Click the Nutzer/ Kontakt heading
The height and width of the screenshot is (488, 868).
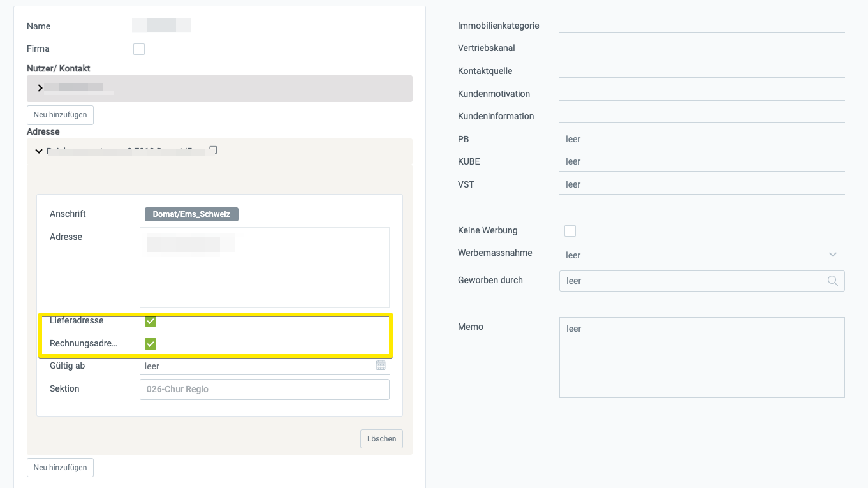point(59,68)
